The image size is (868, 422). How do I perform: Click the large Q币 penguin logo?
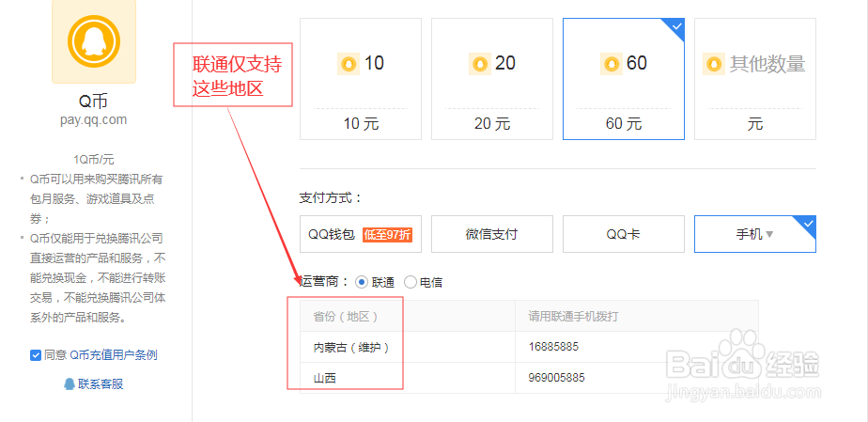point(94,39)
